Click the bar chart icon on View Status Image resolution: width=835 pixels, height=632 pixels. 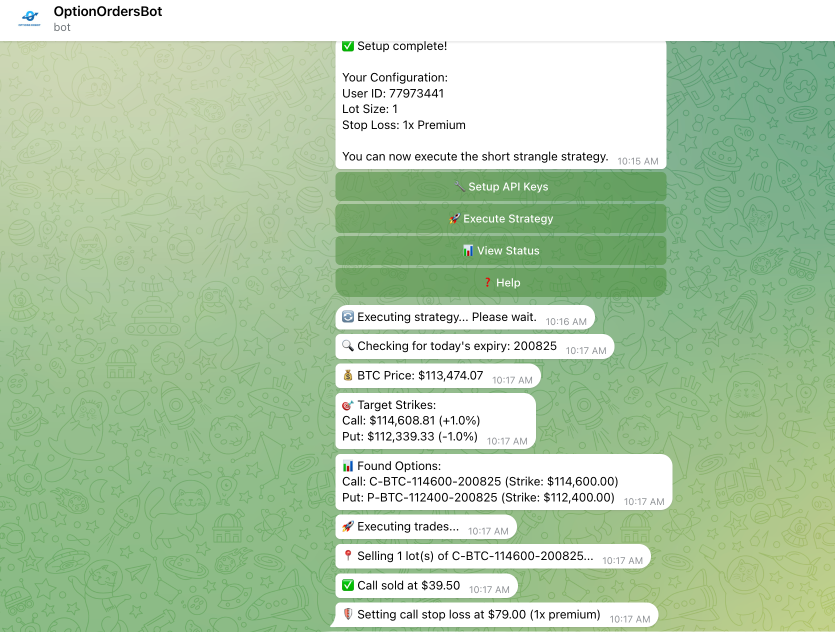point(468,250)
